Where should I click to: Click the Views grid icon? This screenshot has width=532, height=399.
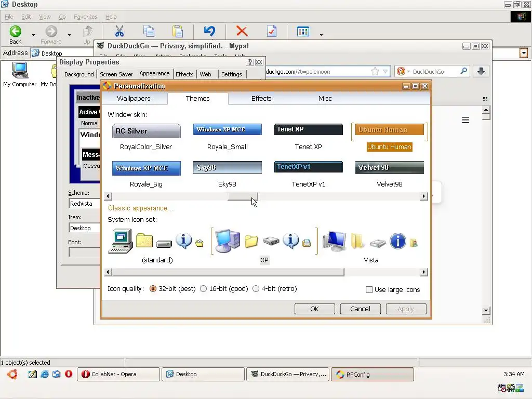tap(303, 32)
